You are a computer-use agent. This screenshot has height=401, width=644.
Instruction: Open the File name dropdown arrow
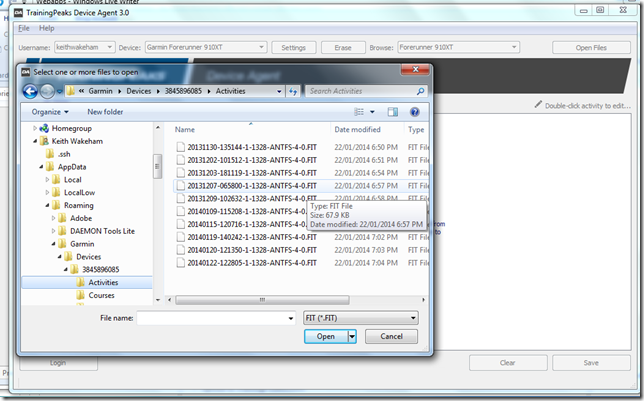click(291, 318)
